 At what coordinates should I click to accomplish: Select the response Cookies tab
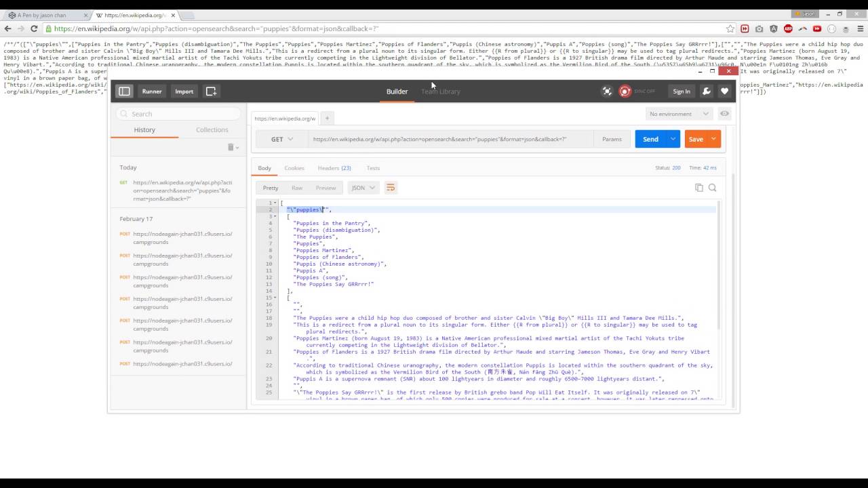294,168
